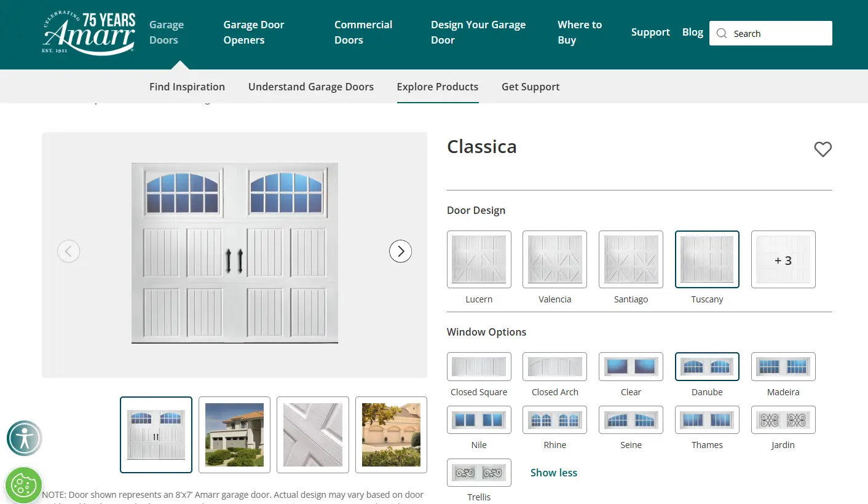Choose the Seine window option
868x504 pixels.
point(631,420)
